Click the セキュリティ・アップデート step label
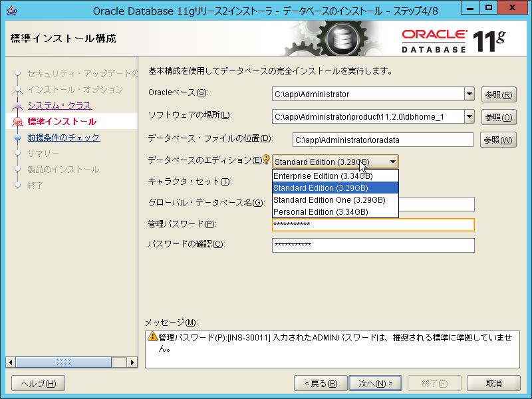The height and width of the screenshot is (399, 532). click(x=82, y=74)
